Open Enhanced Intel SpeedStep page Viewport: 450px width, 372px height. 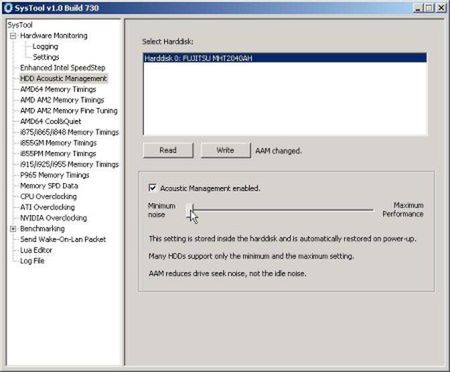point(63,68)
